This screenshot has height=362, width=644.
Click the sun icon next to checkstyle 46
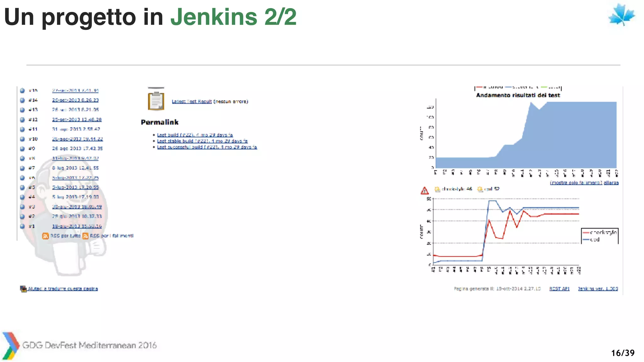tap(437, 189)
